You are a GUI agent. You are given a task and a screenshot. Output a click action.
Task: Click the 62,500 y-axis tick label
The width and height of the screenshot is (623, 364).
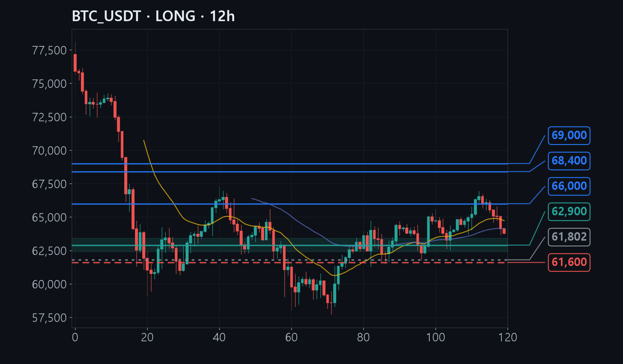coord(49,251)
